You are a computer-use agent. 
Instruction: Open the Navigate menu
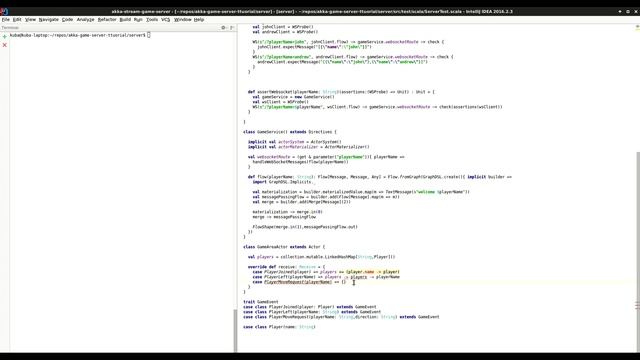click(49, 20)
